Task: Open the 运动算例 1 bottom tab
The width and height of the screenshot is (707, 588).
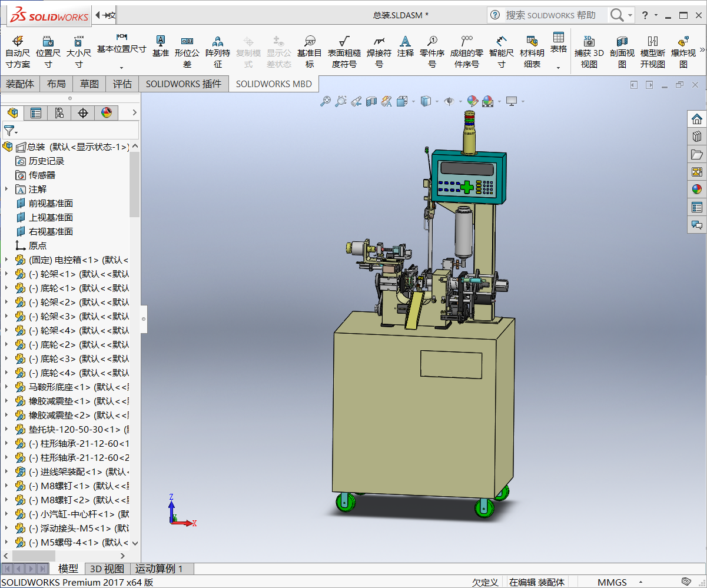Action: [x=159, y=569]
